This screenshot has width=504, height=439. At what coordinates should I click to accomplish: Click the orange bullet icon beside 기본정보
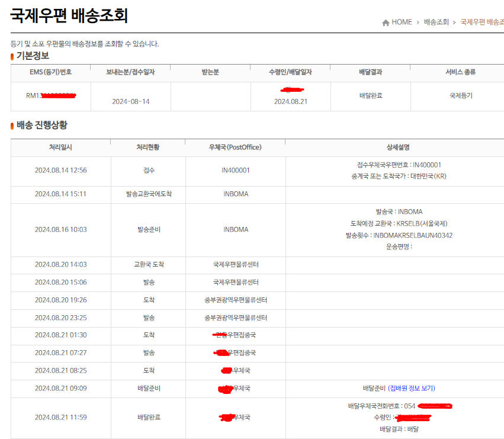coord(12,56)
